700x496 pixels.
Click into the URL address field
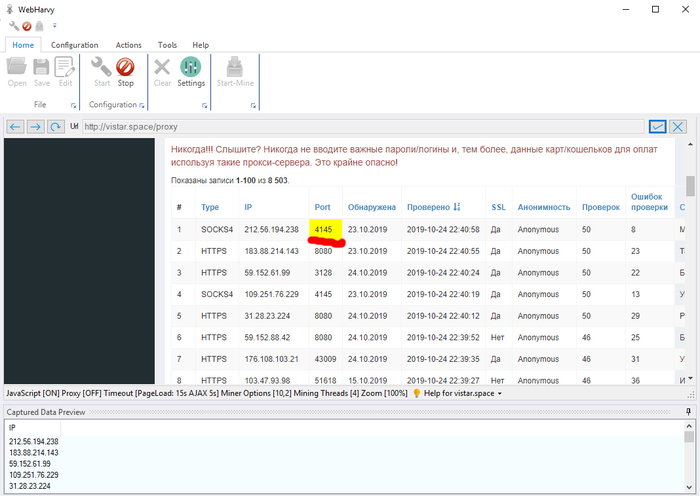360,127
